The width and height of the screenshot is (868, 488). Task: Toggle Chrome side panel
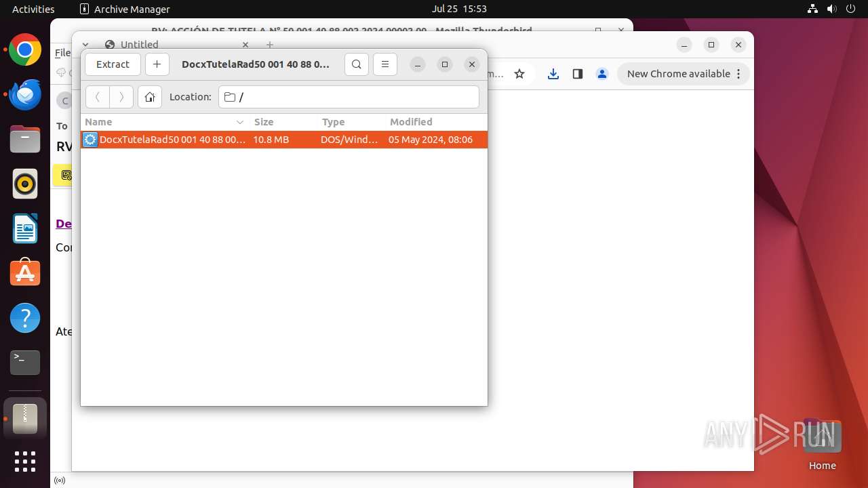pyautogui.click(x=578, y=74)
